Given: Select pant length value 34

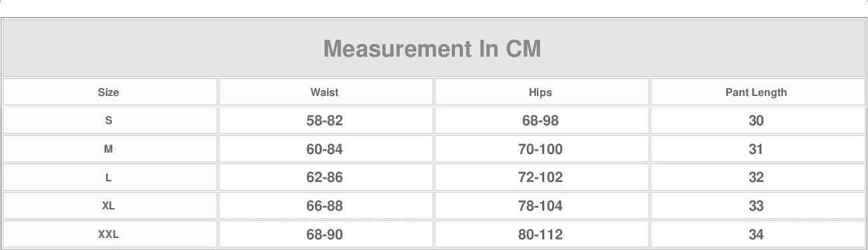Looking at the screenshot, I should [756, 235].
